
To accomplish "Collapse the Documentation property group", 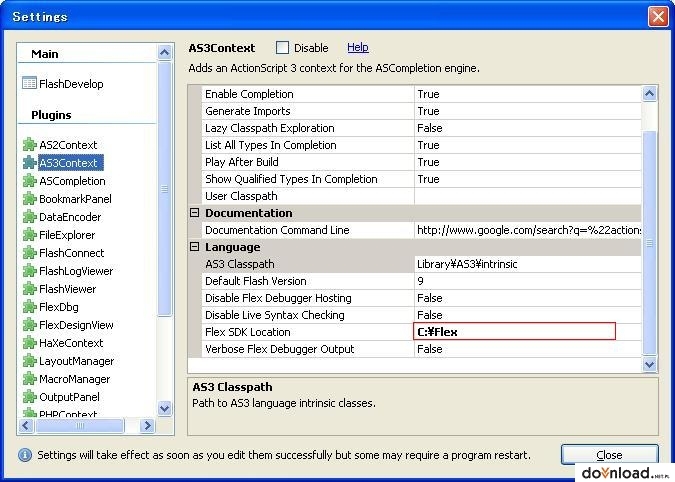I will [195, 213].
